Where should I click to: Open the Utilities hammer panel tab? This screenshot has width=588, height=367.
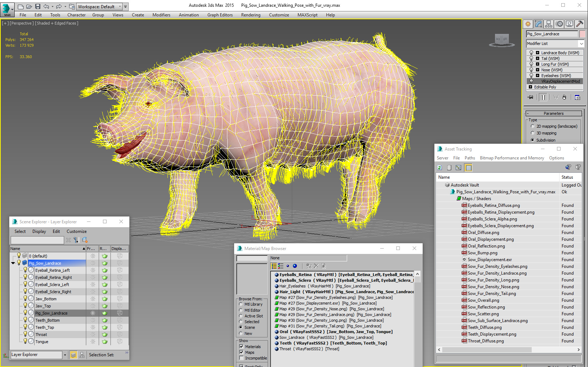click(580, 24)
